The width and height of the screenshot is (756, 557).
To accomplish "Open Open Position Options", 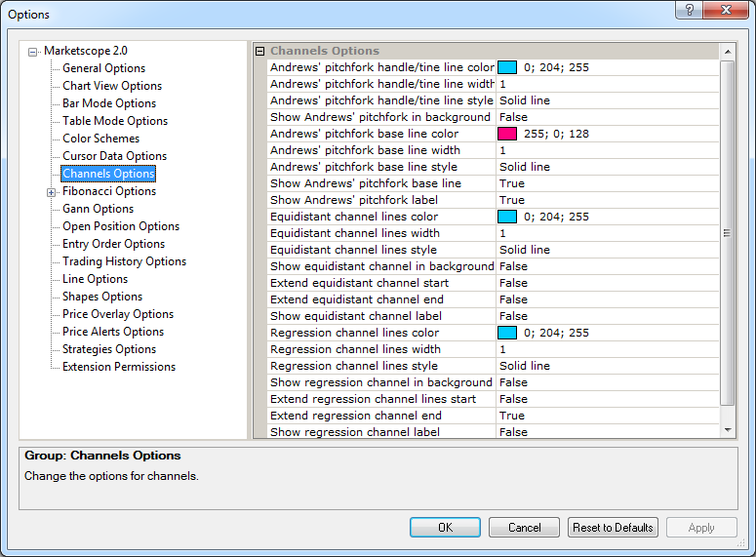I will click(121, 226).
